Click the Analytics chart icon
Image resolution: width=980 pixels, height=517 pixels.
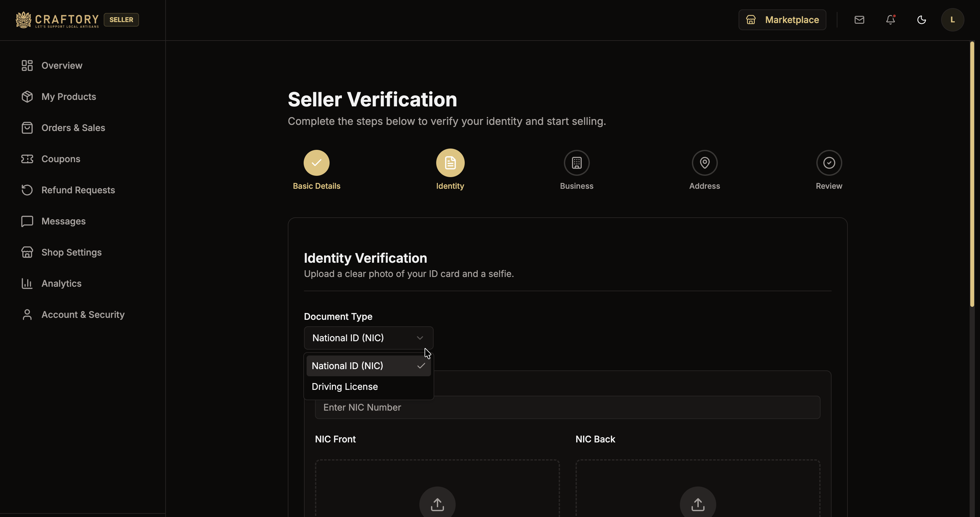[27, 283]
